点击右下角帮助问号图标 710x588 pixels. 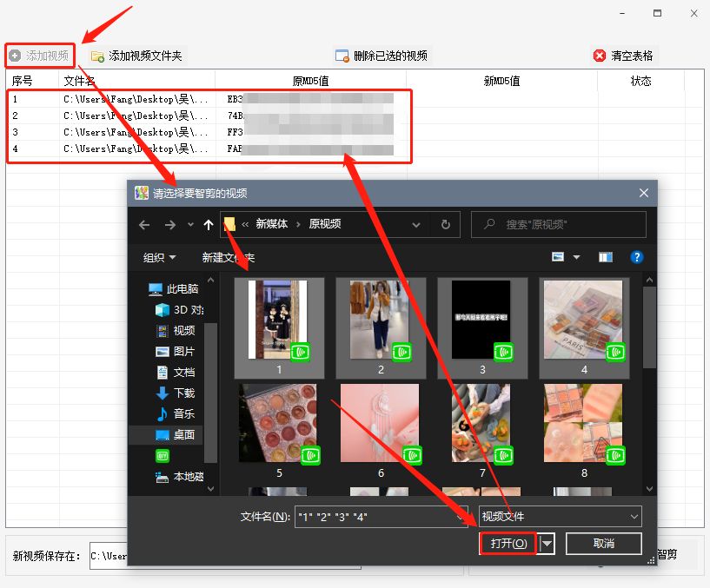click(637, 257)
